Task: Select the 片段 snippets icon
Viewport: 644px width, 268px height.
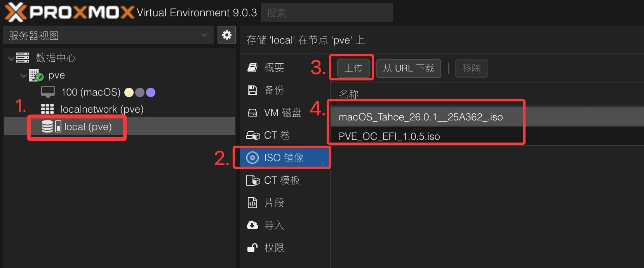Action: [252, 203]
